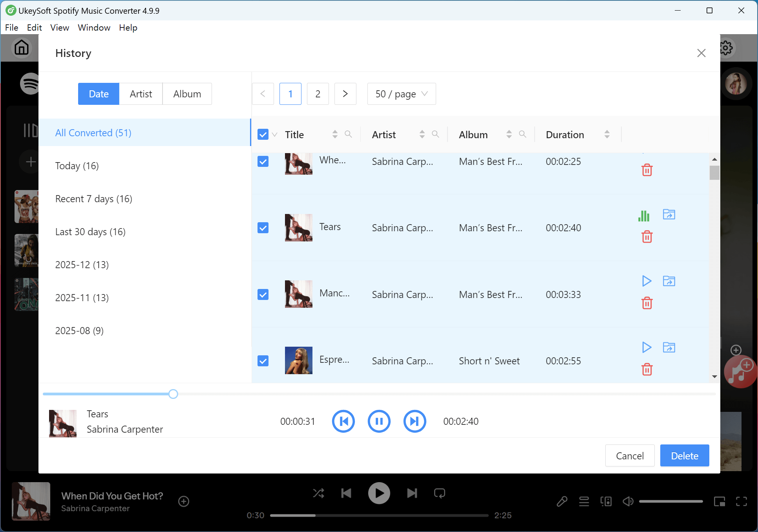The width and height of the screenshot is (758, 532).
Task: Open settings gear icon
Action: tap(726, 48)
